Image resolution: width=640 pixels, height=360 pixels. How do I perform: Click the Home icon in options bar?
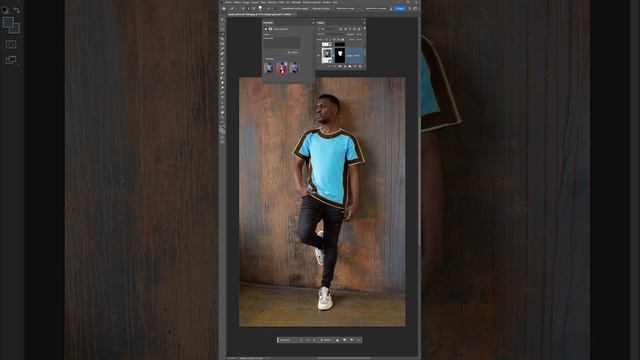point(224,9)
